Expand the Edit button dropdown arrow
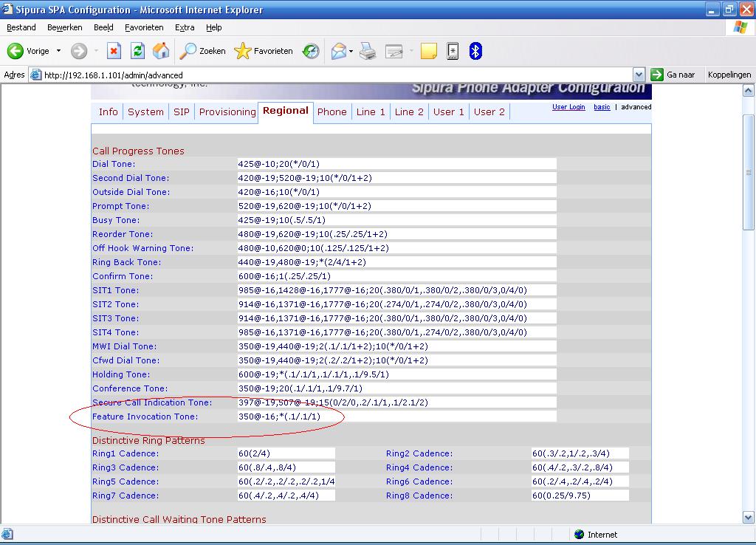The width and height of the screenshot is (756, 545). (x=410, y=51)
